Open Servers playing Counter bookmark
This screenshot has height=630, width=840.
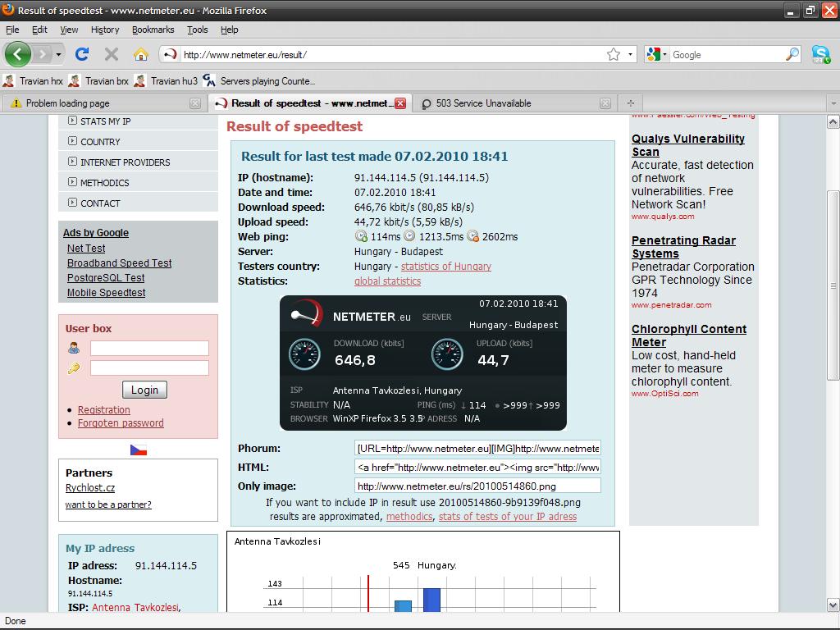tap(259, 81)
